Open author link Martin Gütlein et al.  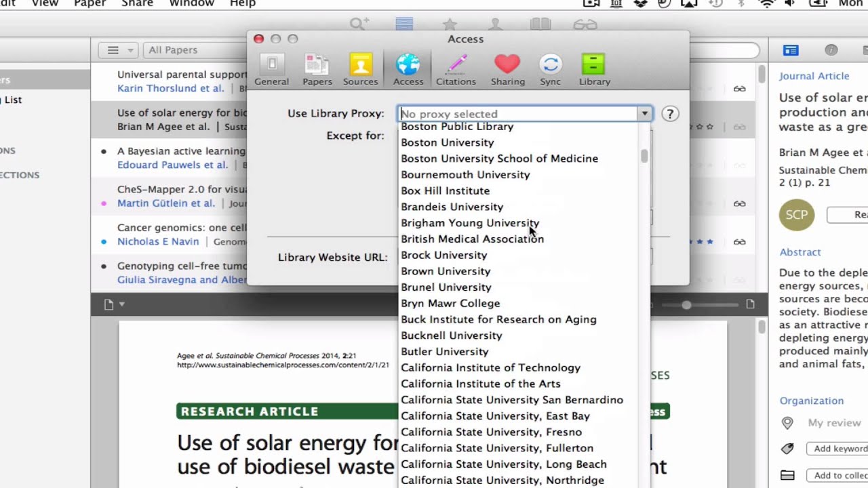point(166,203)
